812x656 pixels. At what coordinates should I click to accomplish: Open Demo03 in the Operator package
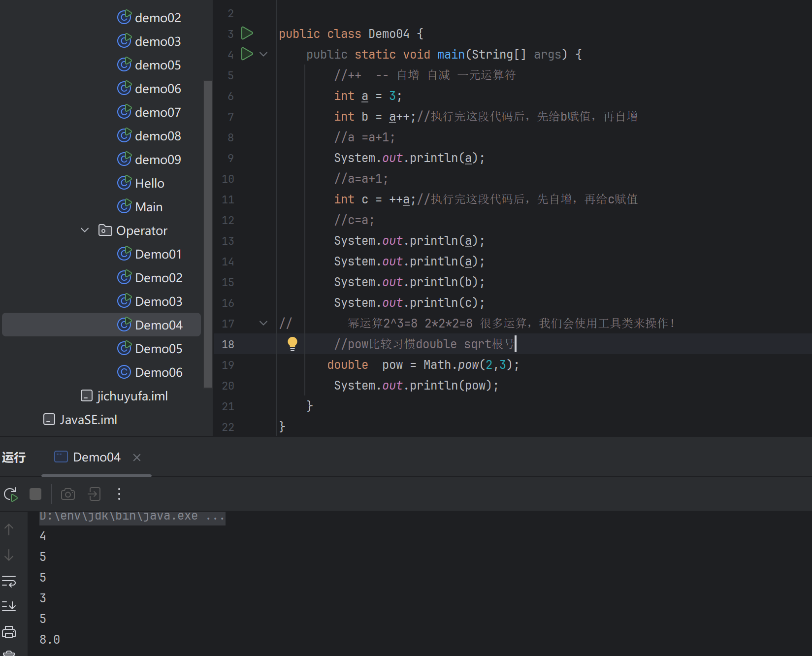(150, 301)
